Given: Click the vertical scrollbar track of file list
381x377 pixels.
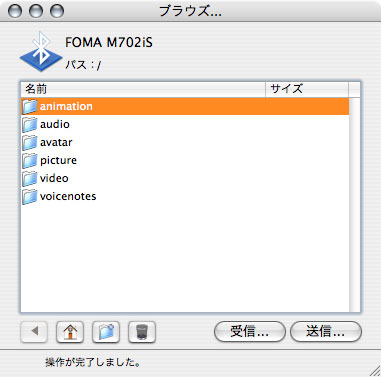Looking at the screenshot, I should pyautogui.click(x=354, y=204).
